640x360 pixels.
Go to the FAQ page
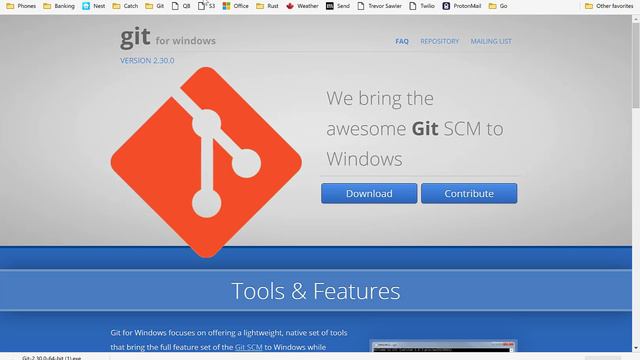click(402, 41)
